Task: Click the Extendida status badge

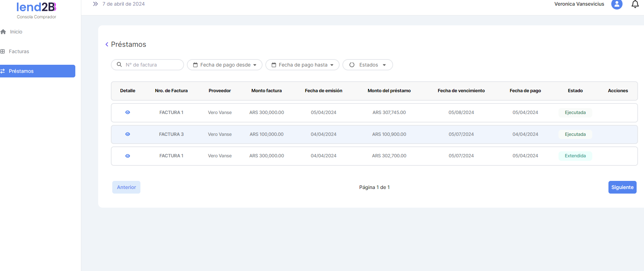Action: pos(575,156)
